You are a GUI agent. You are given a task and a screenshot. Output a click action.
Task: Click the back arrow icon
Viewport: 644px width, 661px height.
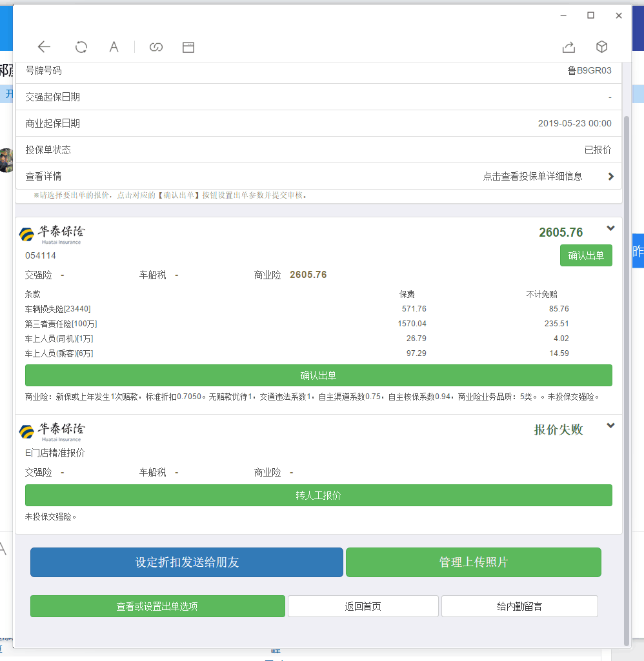(x=44, y=47)
